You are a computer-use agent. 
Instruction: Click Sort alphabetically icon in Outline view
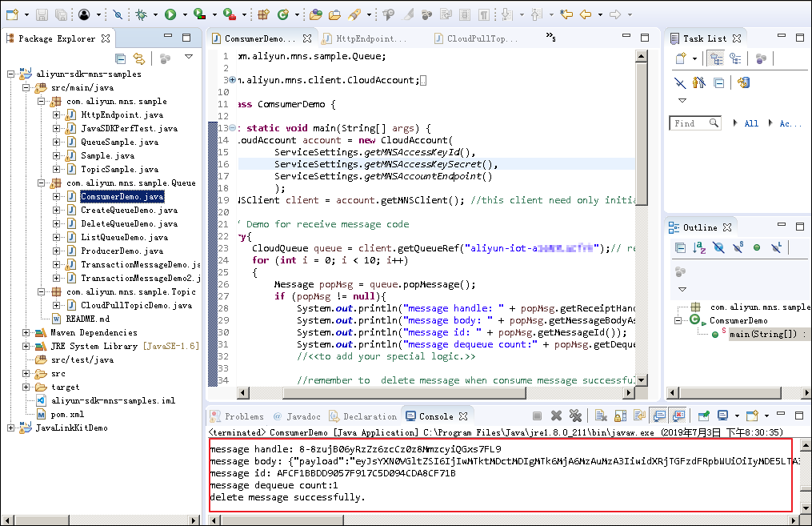[x=699, y=247]
